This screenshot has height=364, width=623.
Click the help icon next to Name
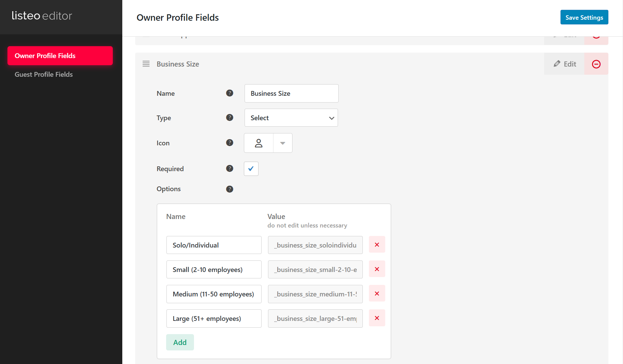[230, 93]
